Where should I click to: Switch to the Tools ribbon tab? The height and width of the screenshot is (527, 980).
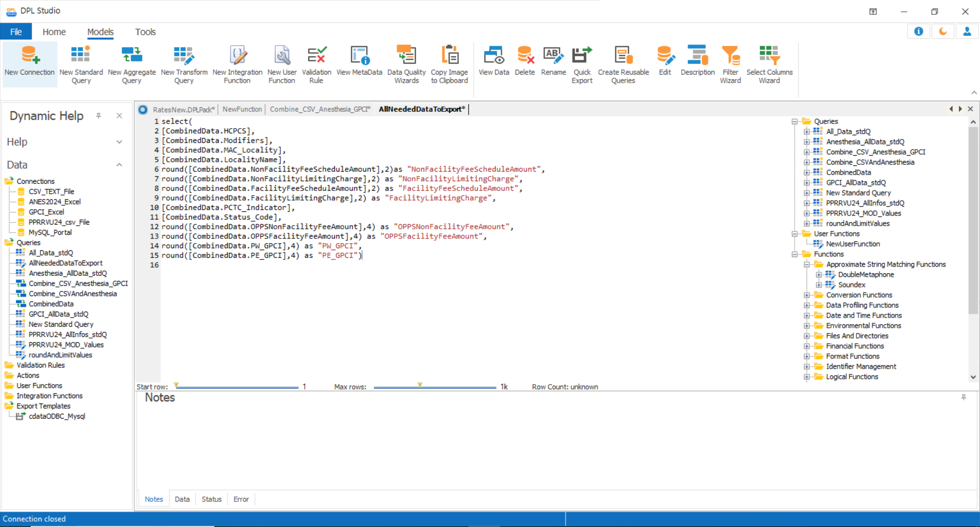[x=145, y=32]
